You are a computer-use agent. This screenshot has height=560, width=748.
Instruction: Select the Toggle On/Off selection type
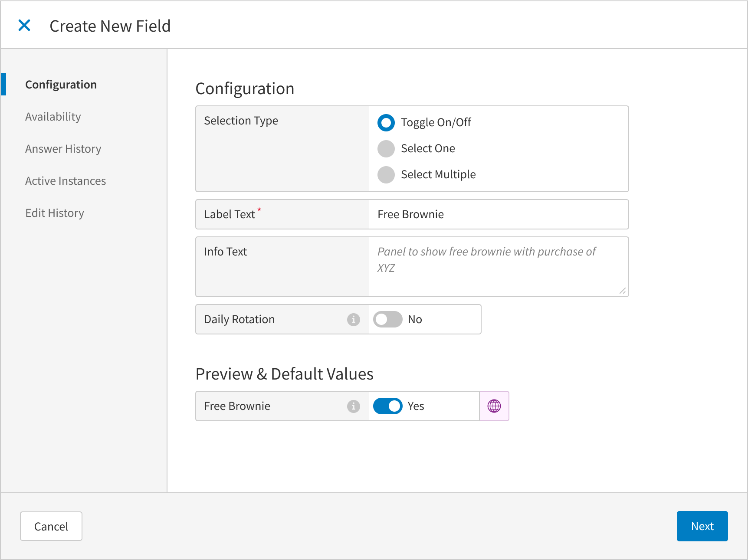tap(386, 123)
